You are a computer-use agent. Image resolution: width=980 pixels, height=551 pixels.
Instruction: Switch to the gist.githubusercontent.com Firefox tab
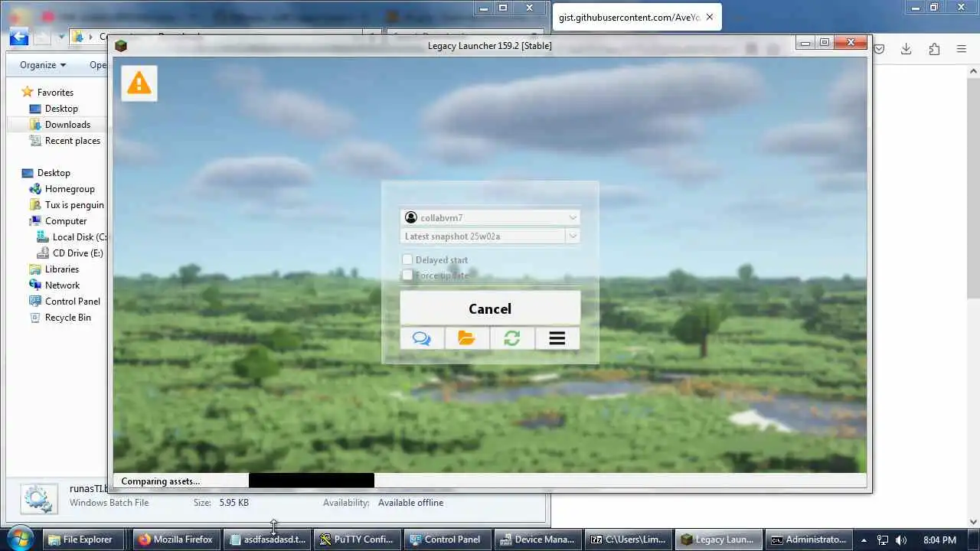[x=629, y=17]
